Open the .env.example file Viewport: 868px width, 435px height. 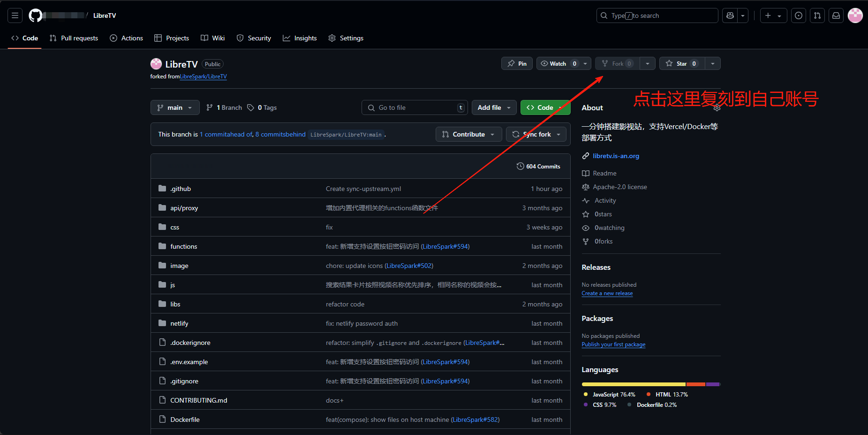click(x=189, y=362)
